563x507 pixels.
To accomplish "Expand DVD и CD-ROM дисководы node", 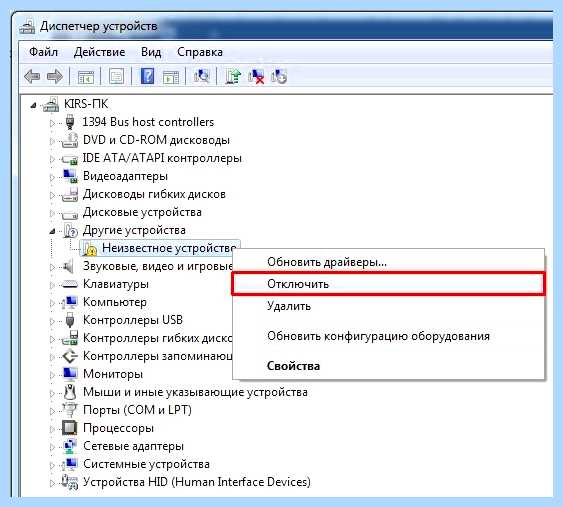I will [x=52, y=141].
